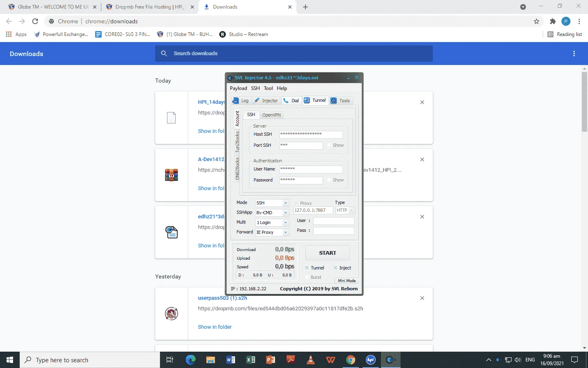The image size is (588, 368).
Task: Select the Tun2Socks vertical tab
Action: pos(237,142)
